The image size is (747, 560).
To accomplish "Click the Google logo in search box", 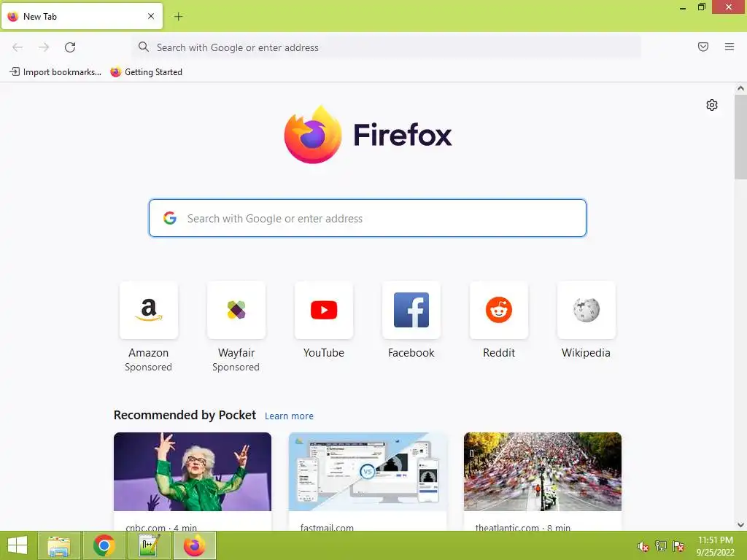I will tap(170, 218).
